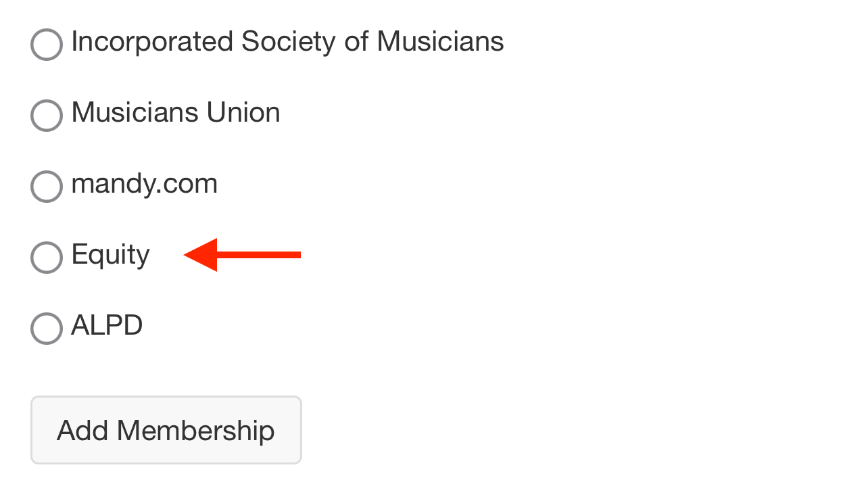Mark the circle next to mandy.com
868x501 pixels.
[x=47, y=187]
